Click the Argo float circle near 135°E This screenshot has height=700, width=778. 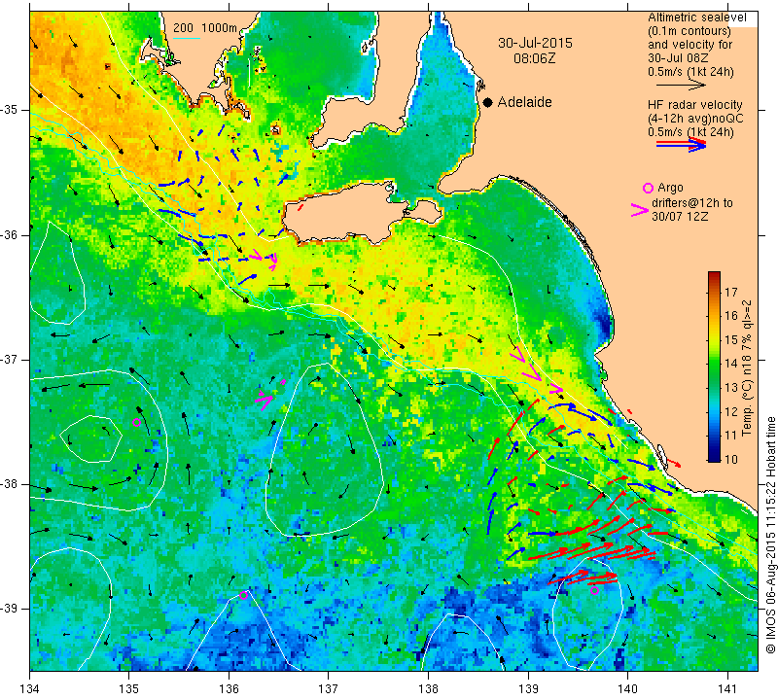coord(137,423)
